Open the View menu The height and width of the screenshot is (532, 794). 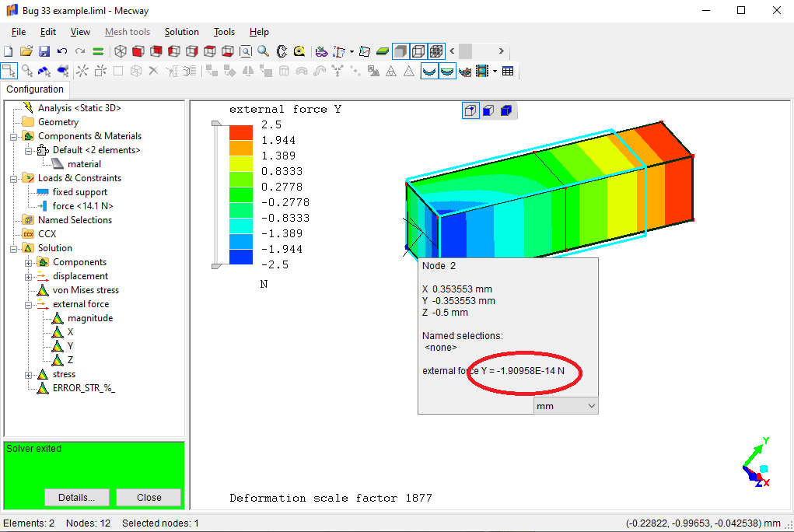coord(80,32)
